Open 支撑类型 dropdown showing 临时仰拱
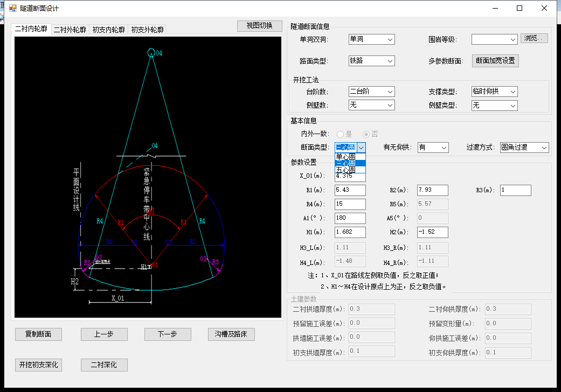The width and height of the screenshot is (561, 392). click(495, 92)
